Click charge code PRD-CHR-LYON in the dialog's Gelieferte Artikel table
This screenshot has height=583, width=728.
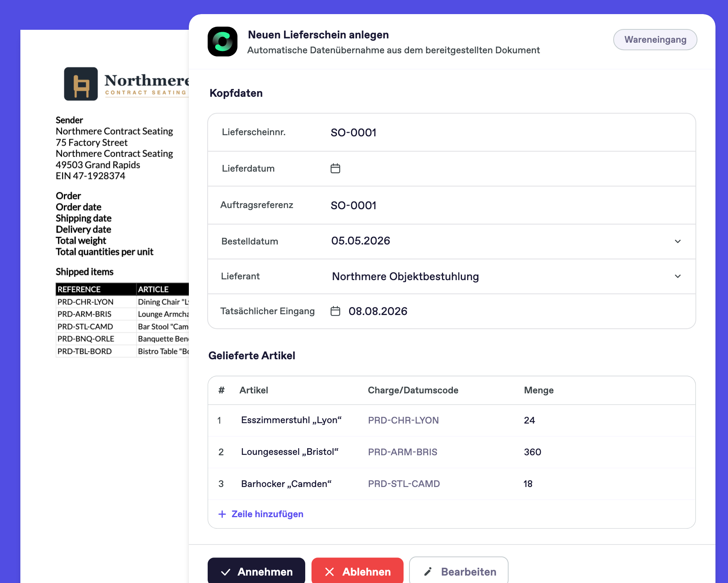click(403, 420)
